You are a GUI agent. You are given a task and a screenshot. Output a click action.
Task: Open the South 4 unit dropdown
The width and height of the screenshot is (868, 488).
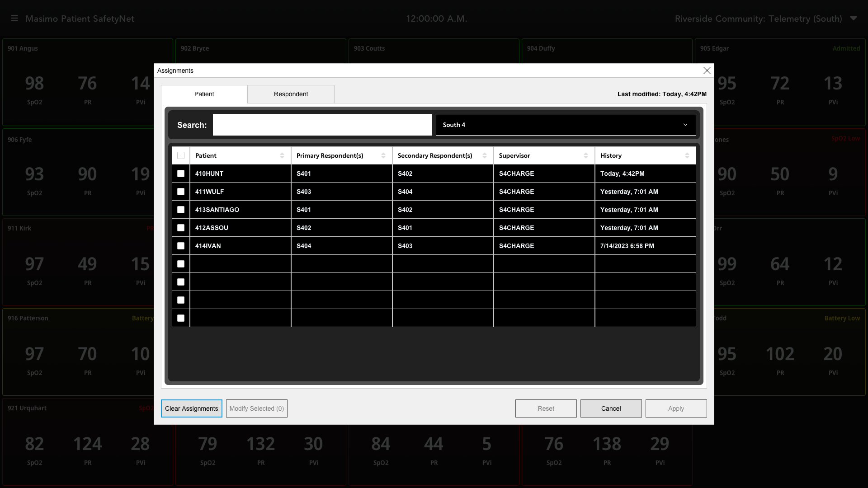565,125
